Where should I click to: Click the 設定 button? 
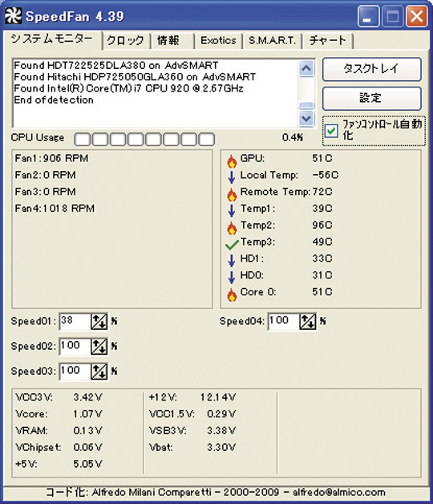click(x=371, y=98)
